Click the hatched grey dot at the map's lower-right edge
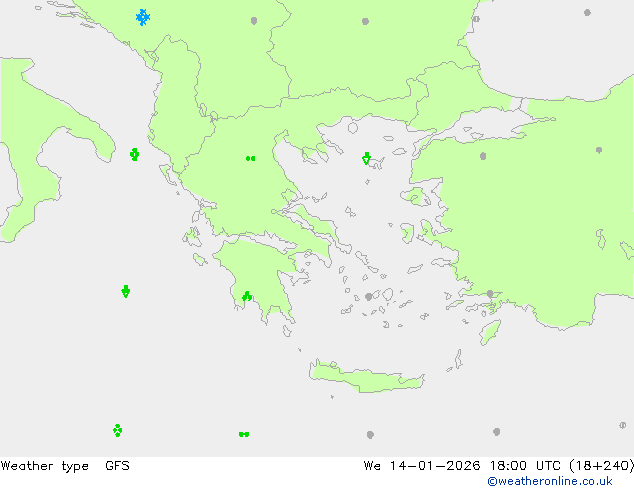This screenshot has height=490, width=634. coord(623,425)
